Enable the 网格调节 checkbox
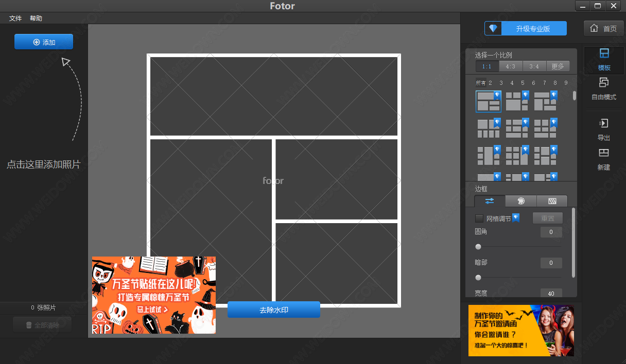This screenshot has height=364, width=626. pos(479,219)
